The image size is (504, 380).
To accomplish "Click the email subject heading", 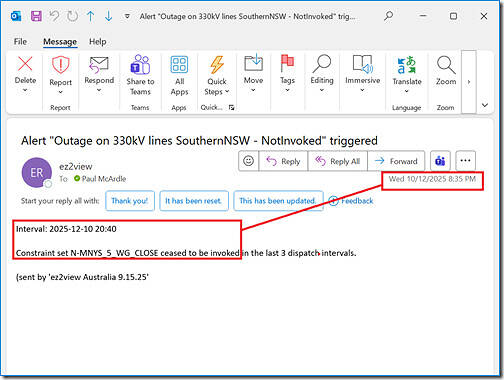I will pos(199,141).
